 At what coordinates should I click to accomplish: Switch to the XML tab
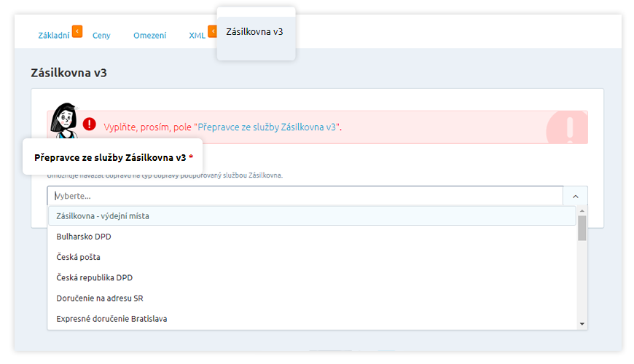coord(197,36)
